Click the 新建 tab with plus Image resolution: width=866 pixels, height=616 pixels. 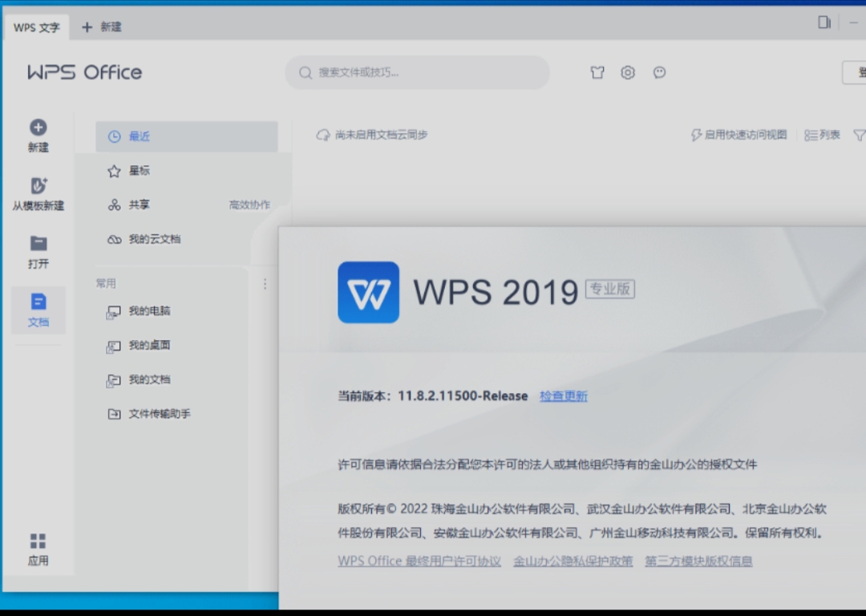coord(102,27)
